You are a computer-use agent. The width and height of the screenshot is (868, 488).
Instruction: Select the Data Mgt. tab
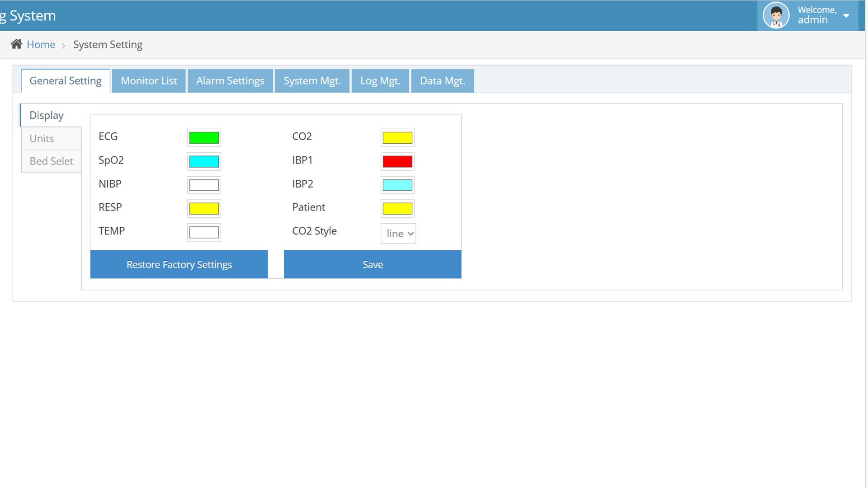coord(442,81)
